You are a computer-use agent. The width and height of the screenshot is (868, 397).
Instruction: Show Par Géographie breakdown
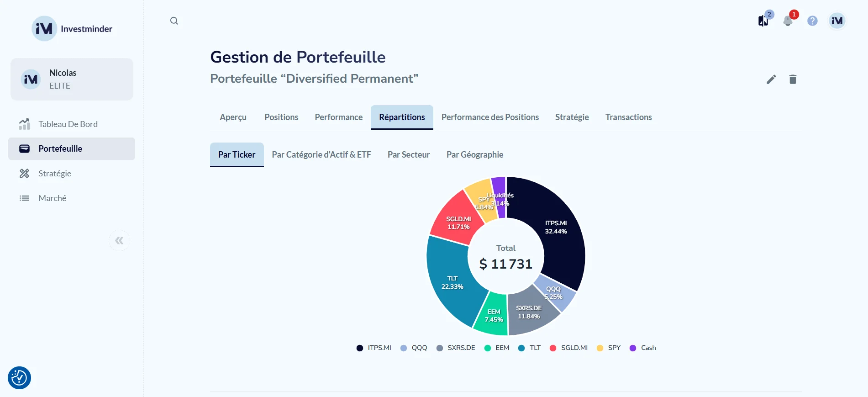(x=474, y=155)
